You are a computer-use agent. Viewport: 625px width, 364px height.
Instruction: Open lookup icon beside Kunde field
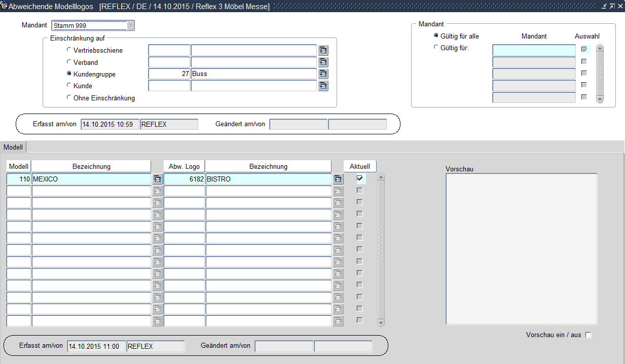tap(323, 86)
